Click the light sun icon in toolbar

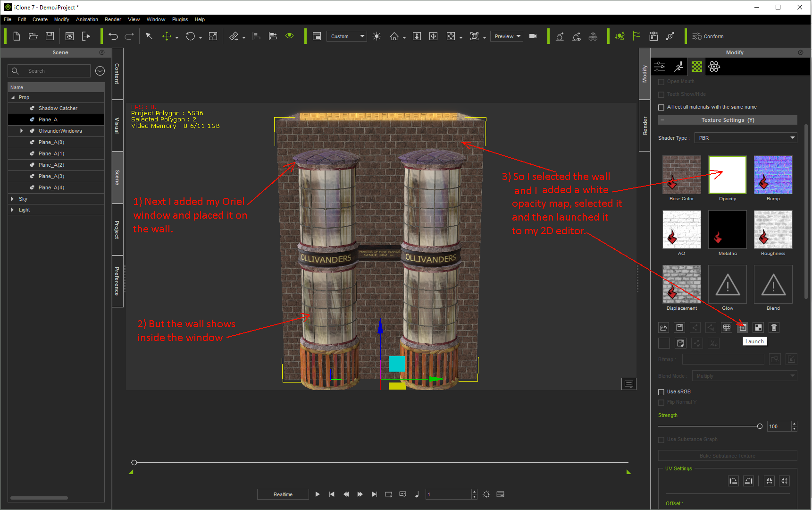point(377,36)
